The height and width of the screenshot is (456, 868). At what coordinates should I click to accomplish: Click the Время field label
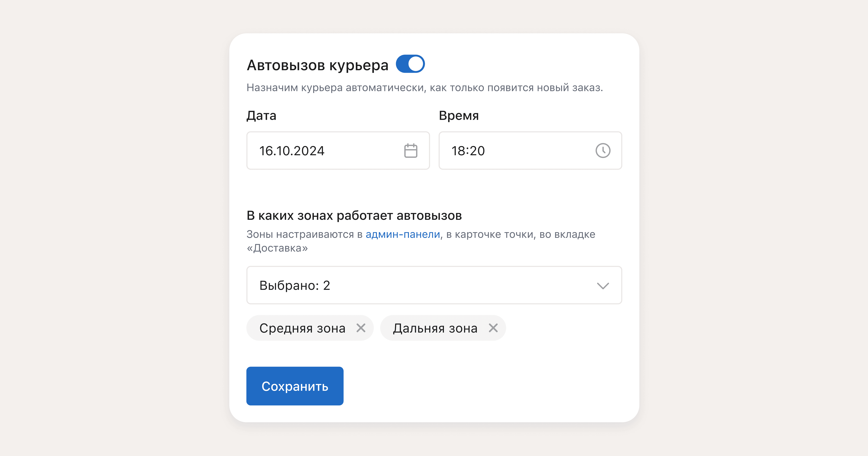tap(459, 116)
